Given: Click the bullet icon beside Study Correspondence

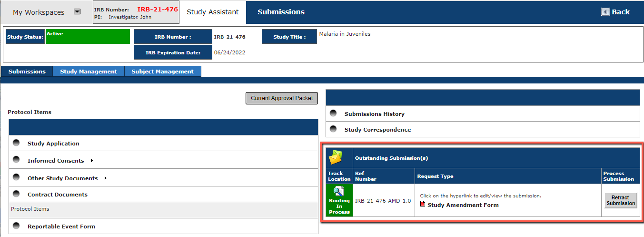Looking at the screenshot, I should (x=334, y=129).
